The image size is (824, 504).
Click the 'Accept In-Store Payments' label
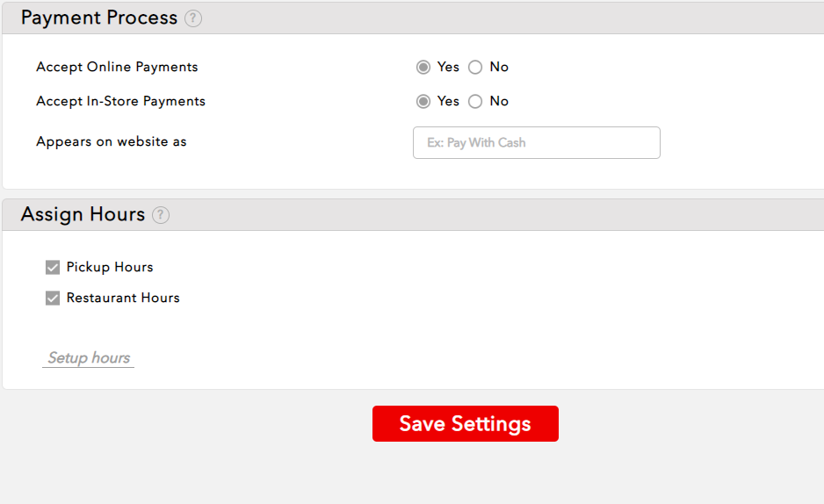(x=120, y=102)
